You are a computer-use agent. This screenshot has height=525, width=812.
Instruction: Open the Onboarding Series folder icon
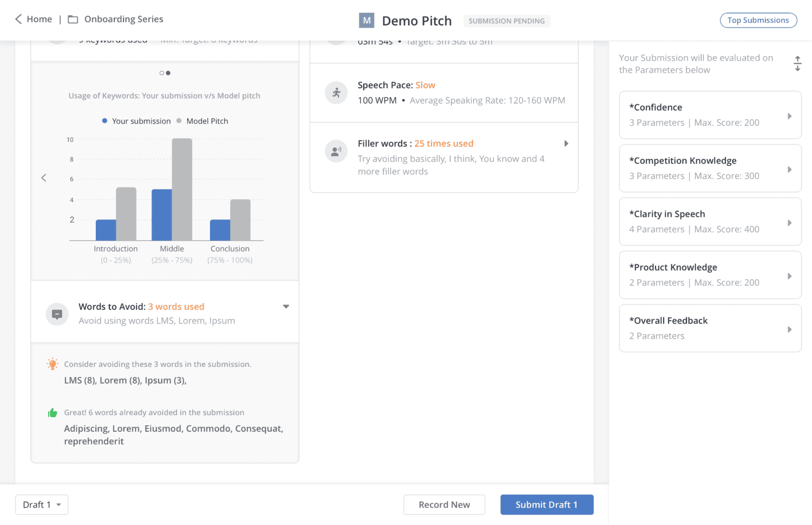73,20
